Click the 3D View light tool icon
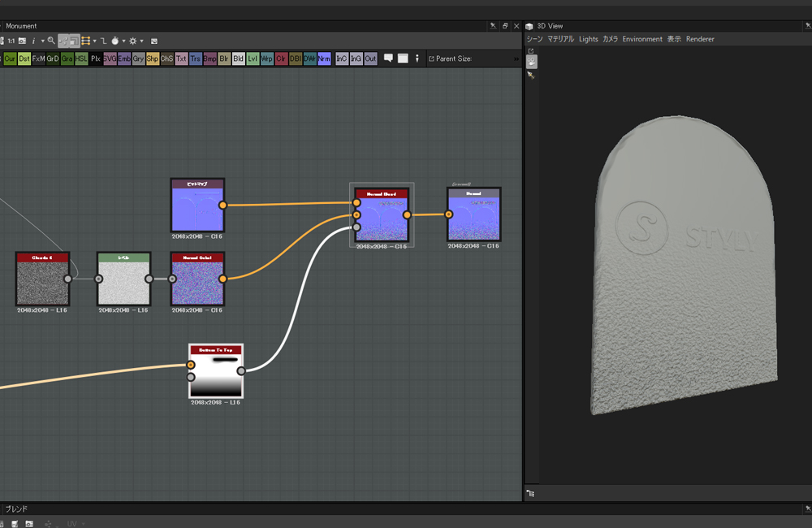This screenshot has width=812, height=528. click(531, 75)
